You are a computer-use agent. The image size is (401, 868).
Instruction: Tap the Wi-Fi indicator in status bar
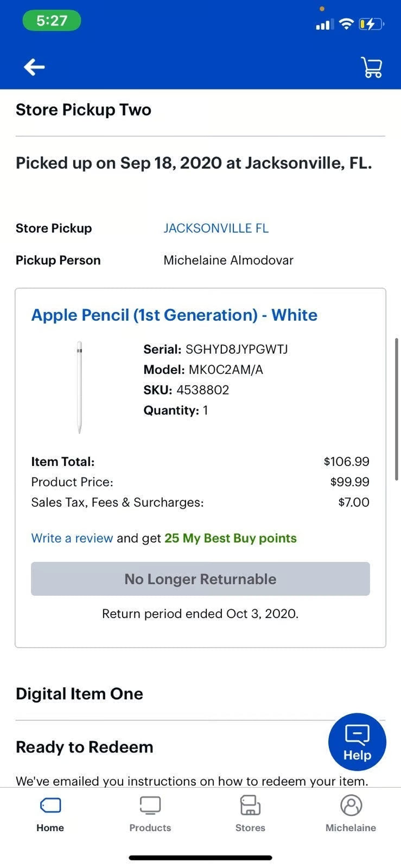(346, 24)
